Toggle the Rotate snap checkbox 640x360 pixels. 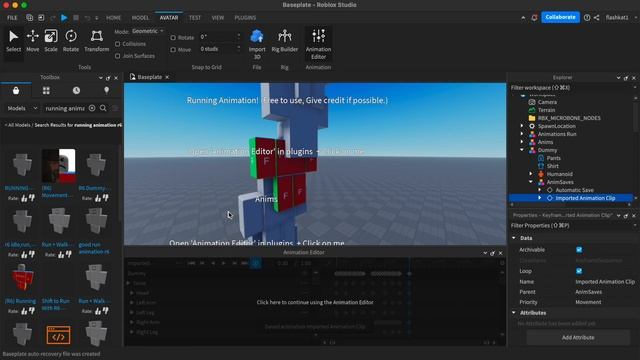pos(173,38)
